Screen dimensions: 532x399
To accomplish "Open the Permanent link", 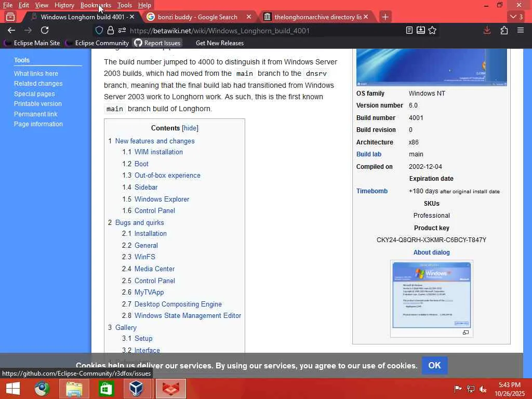I will tap(36, 114).
